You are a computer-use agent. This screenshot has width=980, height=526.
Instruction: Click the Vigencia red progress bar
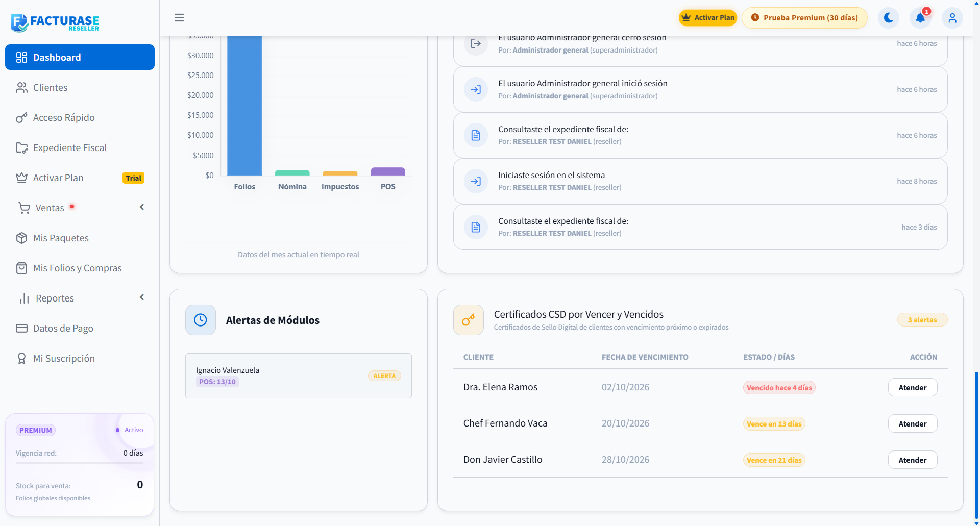[80, 463]
